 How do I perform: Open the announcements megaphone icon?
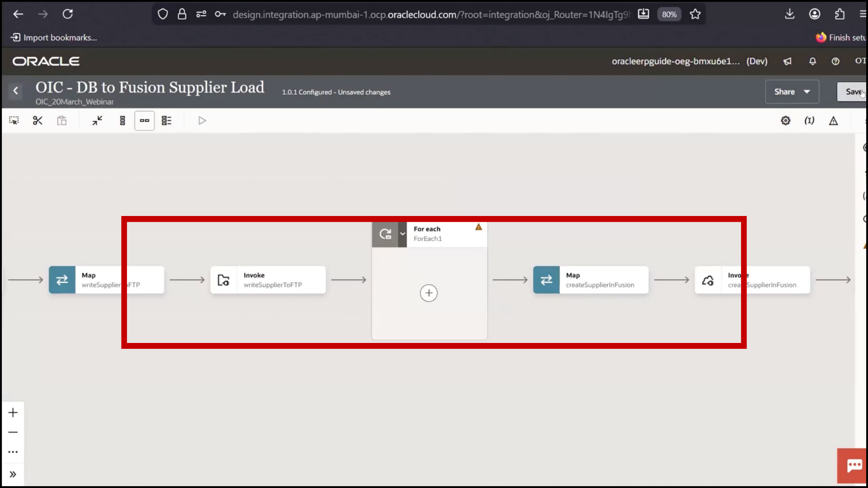(x=788, y=61)
